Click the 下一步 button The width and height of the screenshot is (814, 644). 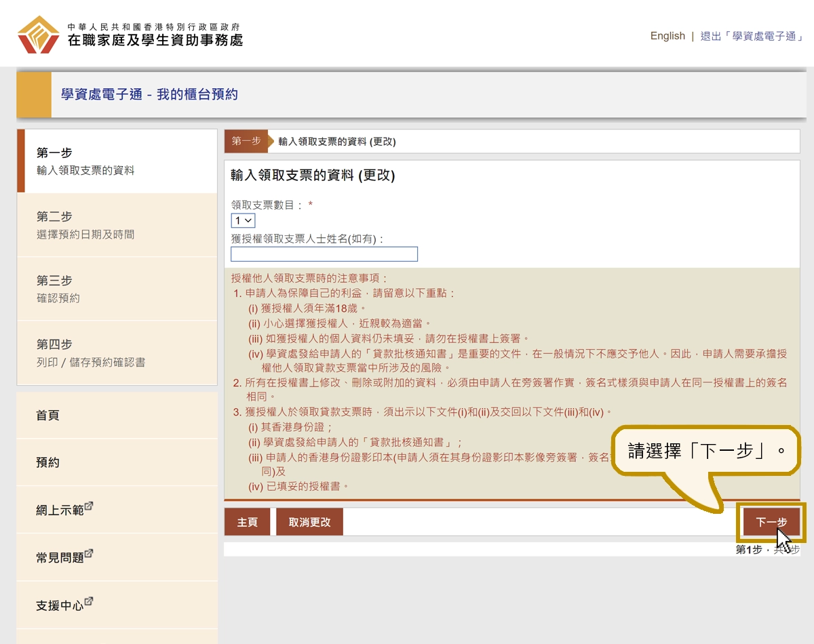point(771,522)
